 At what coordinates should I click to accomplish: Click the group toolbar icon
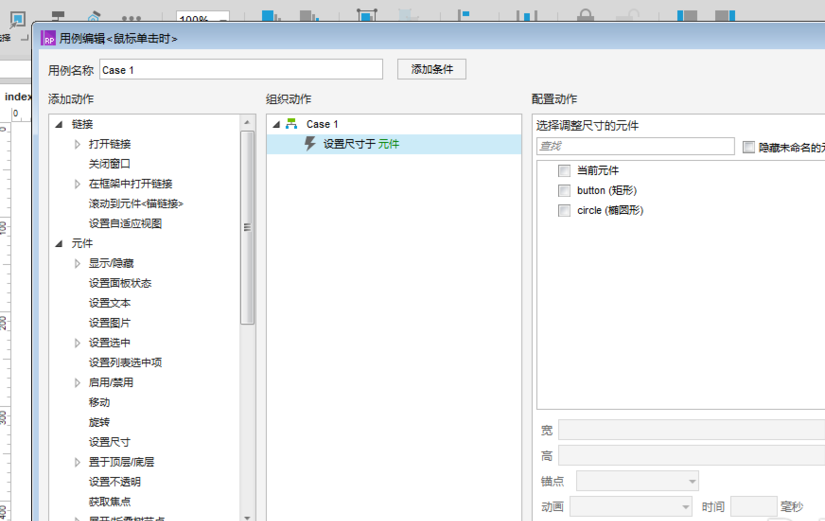point(367,15)
